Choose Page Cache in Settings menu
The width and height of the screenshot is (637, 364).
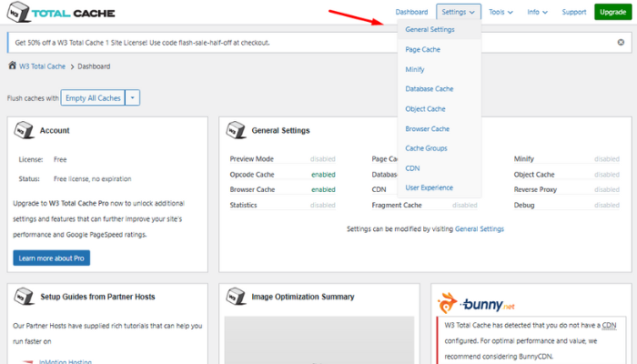point(422,49)
